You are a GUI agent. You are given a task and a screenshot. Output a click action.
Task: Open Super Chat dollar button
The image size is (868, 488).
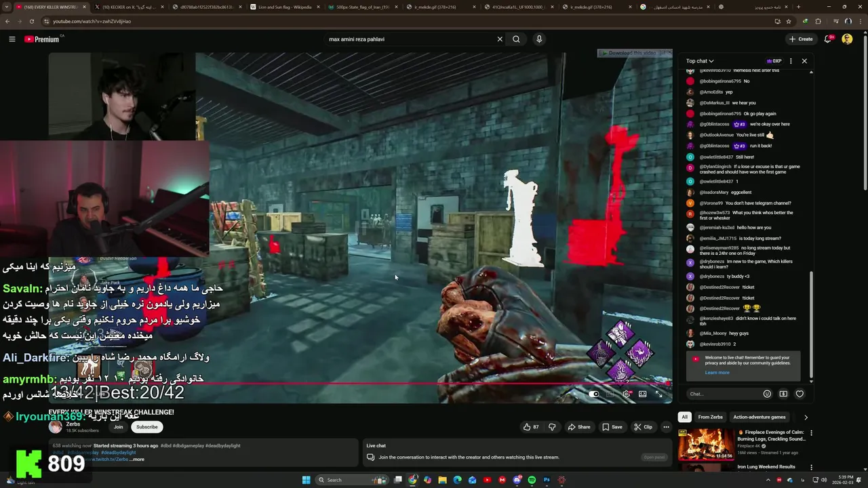point(783,394)
